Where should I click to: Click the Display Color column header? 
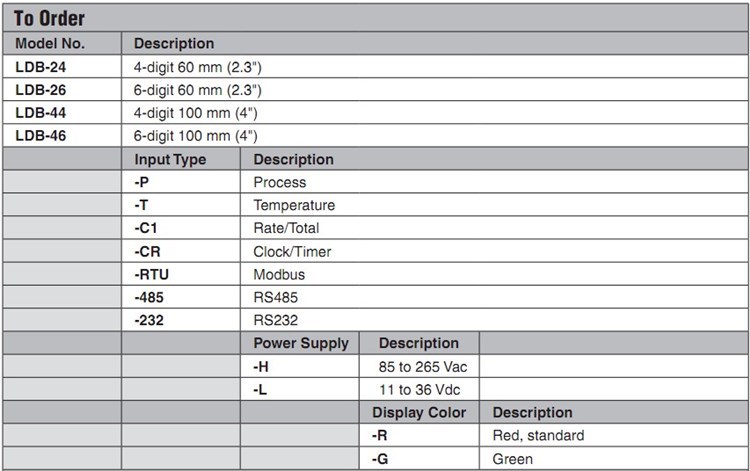pyautogui.click(x=420, y=412)
